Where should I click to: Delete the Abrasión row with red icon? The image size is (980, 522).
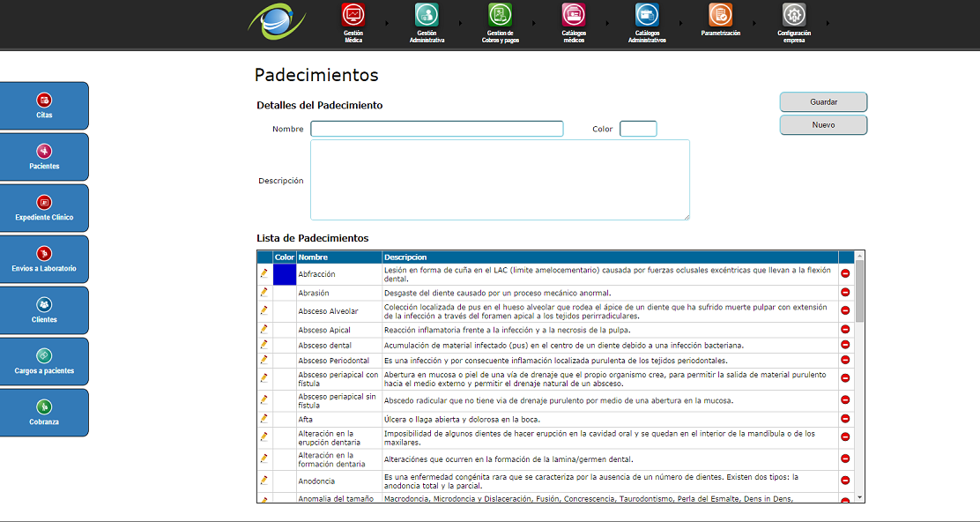pyautogui.click(x=845, y=293)
